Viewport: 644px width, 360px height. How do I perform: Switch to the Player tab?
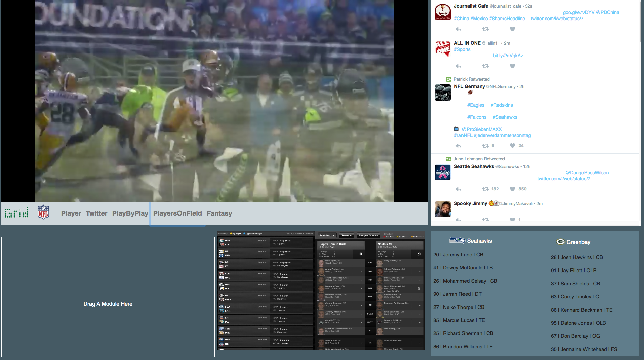[71, 213]
